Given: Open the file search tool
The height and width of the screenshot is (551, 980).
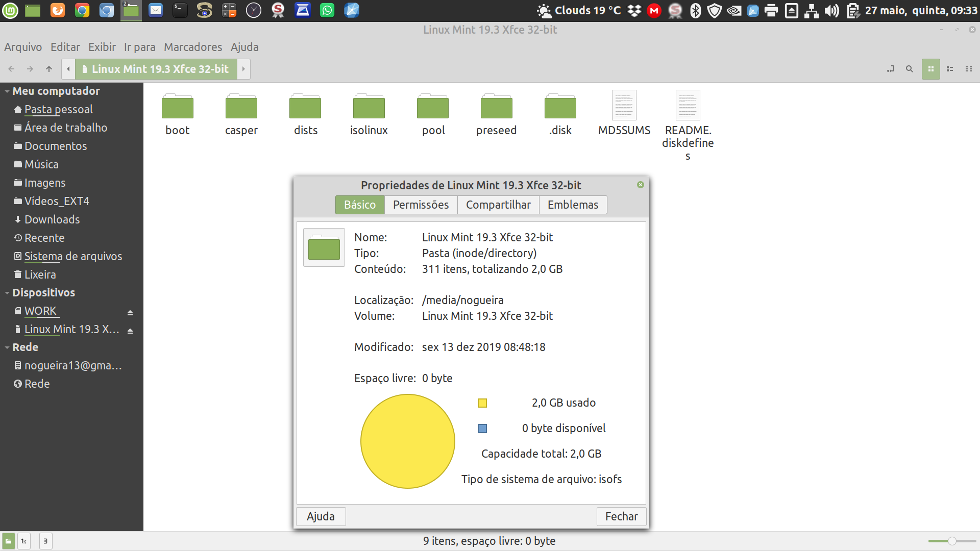Looking at the screenshot, I should [x=909, y=69].
